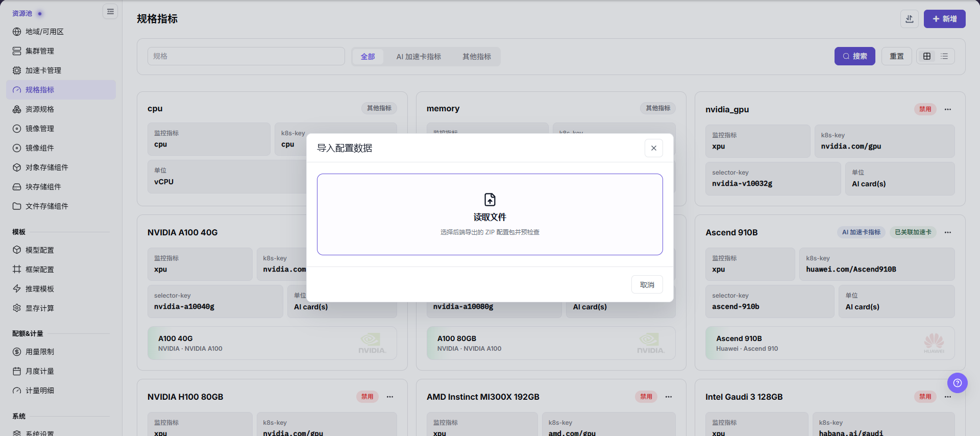Open 模型配置 template page
The image size is (980, 436).
pos(61,250)
